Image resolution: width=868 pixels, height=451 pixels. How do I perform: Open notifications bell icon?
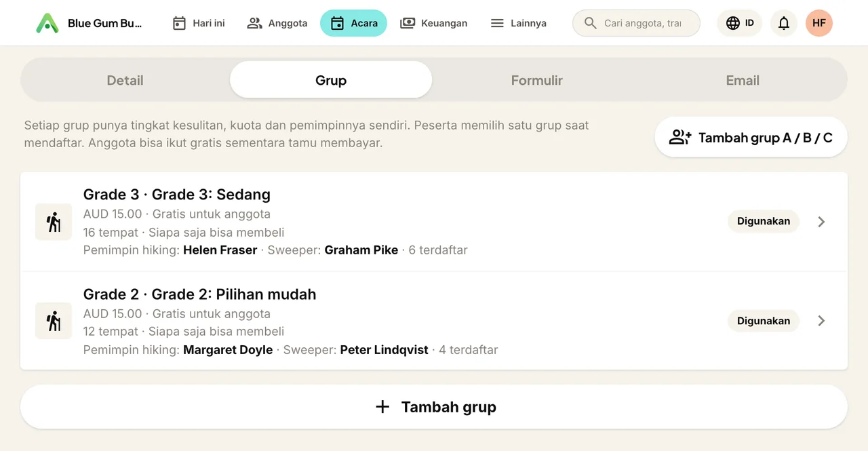tap(784, 23)
